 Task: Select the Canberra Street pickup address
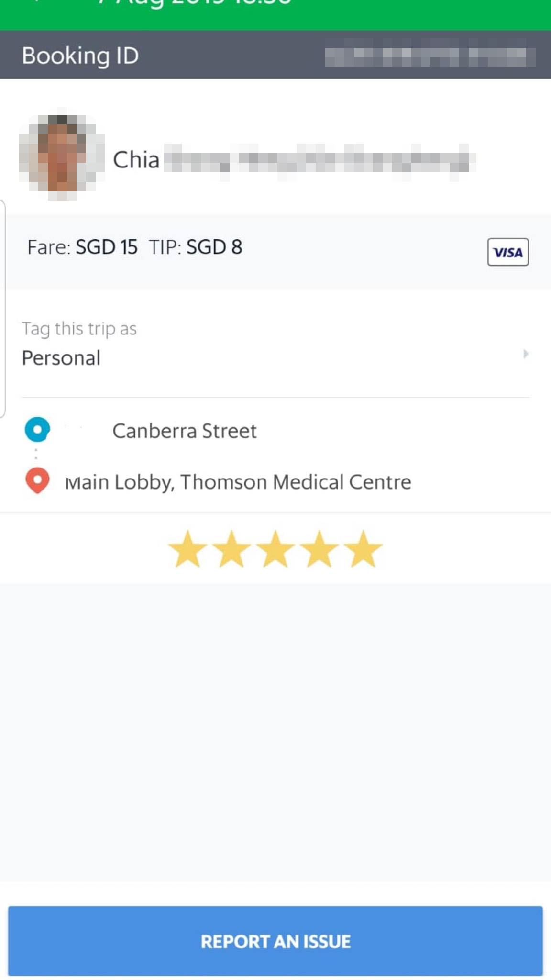184,431
